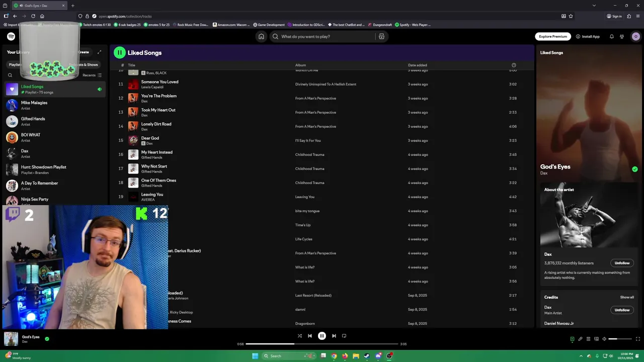Screen dimensions: 644x362
Task: Pause the Liked Songs playlist with green button
Action: [119, 52]
